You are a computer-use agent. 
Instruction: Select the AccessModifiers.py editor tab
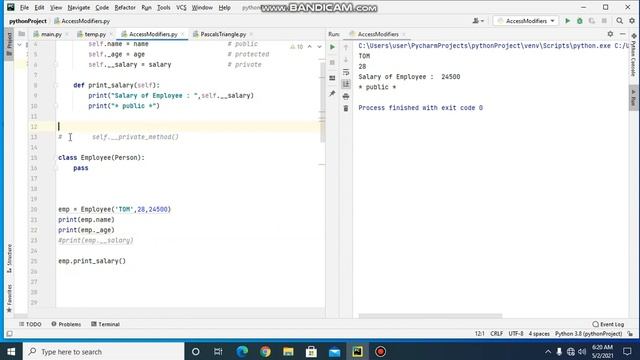pos(153,34)
